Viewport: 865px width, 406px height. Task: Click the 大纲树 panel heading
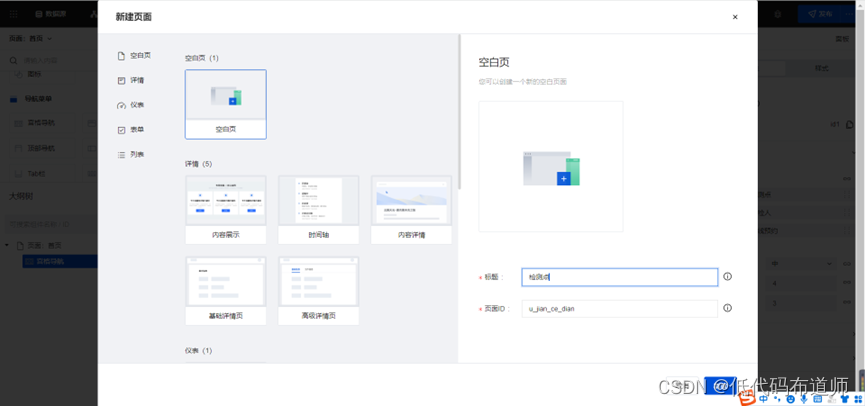(x=20, y=197)
